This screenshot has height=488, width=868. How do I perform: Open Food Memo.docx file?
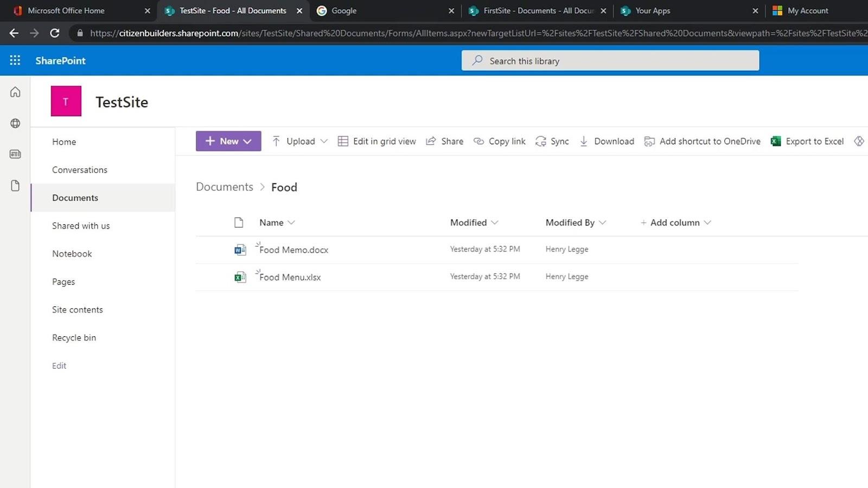(294, 250)
